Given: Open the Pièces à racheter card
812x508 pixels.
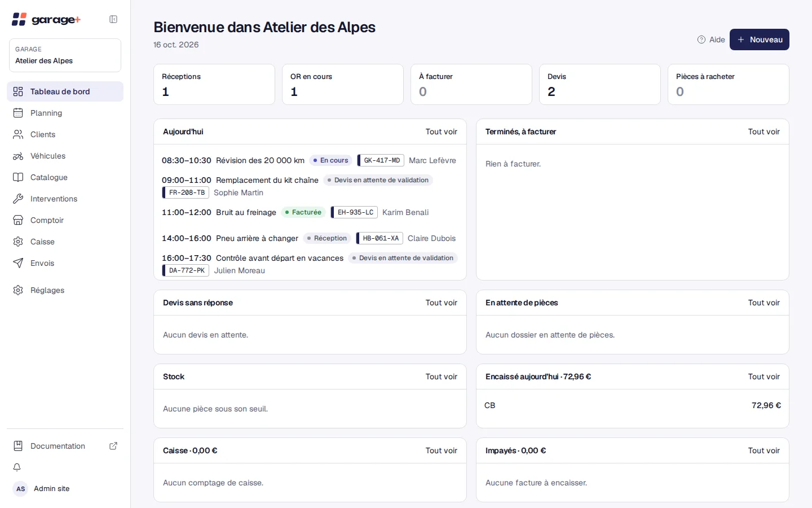Looking at the screenshot, I should tap(729, 84).
